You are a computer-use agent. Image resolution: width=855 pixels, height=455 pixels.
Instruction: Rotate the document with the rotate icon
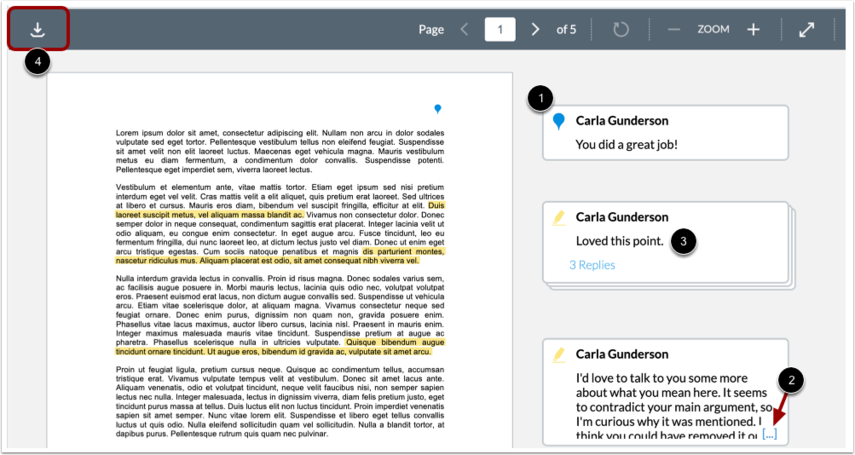tap(621, 29)
